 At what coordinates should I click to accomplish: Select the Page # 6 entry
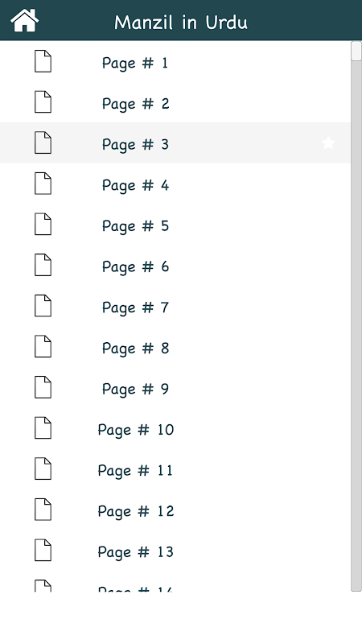point(175,265)
